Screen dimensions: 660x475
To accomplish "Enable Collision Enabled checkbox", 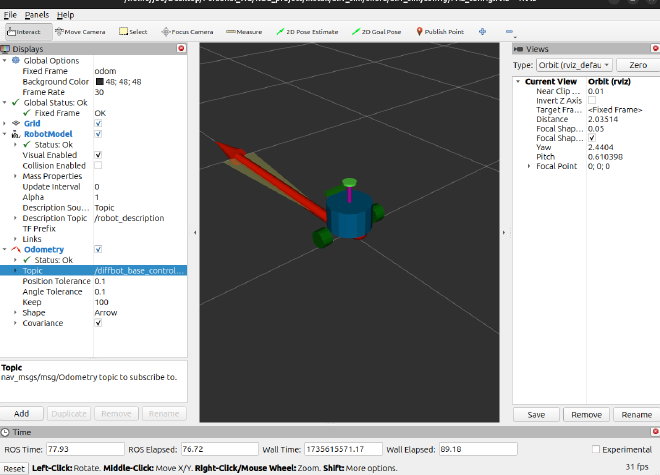I will point(98,165).
